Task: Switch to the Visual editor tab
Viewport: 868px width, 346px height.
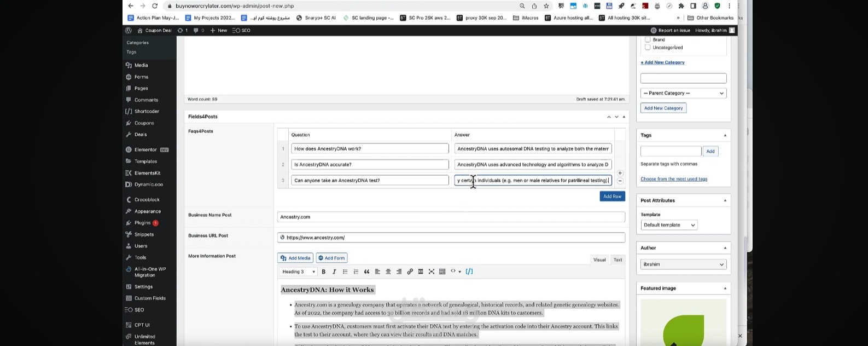Action: tap(599, 259)
